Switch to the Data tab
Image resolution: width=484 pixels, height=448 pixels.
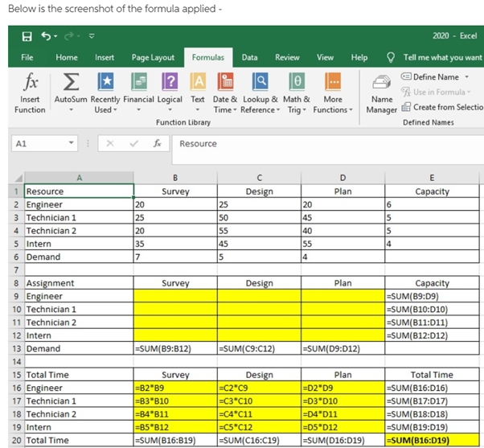point(249,58)
